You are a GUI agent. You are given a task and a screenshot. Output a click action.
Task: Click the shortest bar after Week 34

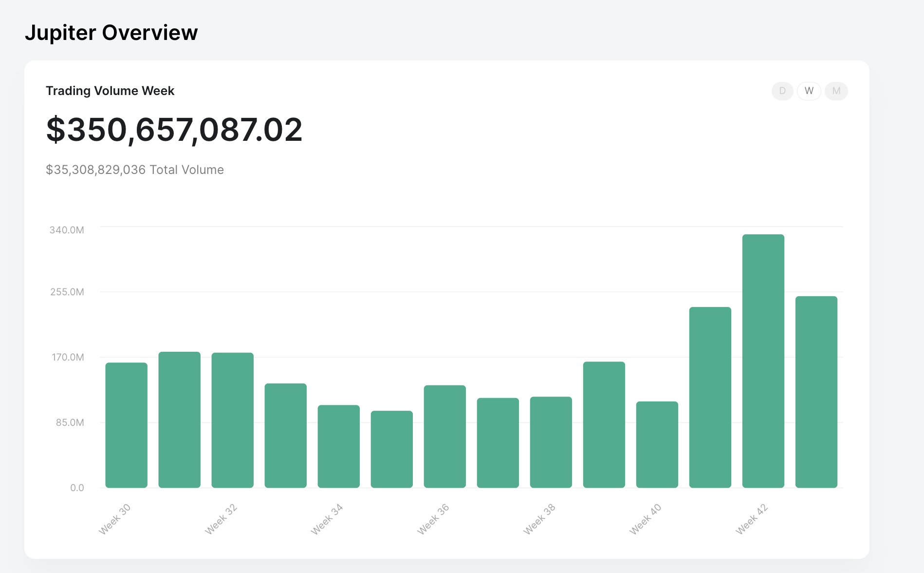point(391,449)
